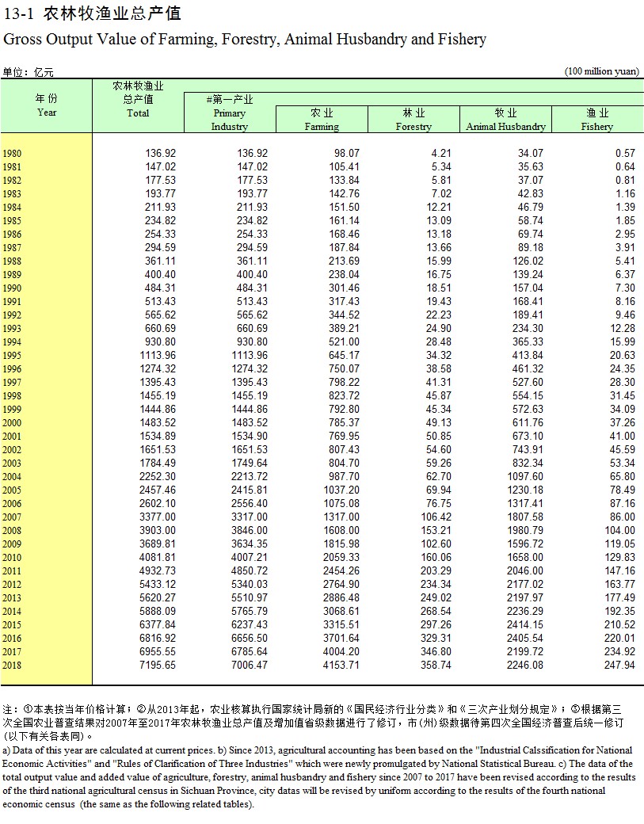This screenshot has height=824, width=644.
Task: Select fishery value 247.94
Action: coord(619,665)
